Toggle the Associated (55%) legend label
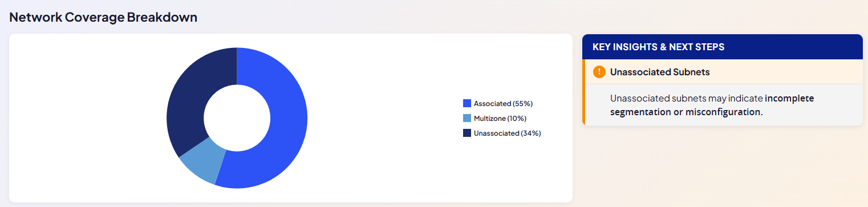 point(503,103)
